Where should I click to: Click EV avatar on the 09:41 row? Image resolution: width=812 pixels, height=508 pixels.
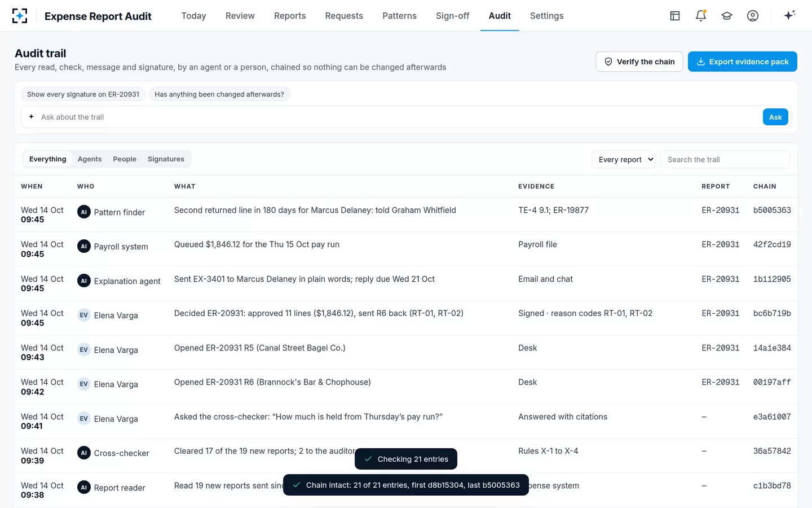click(x=84, y=419)
